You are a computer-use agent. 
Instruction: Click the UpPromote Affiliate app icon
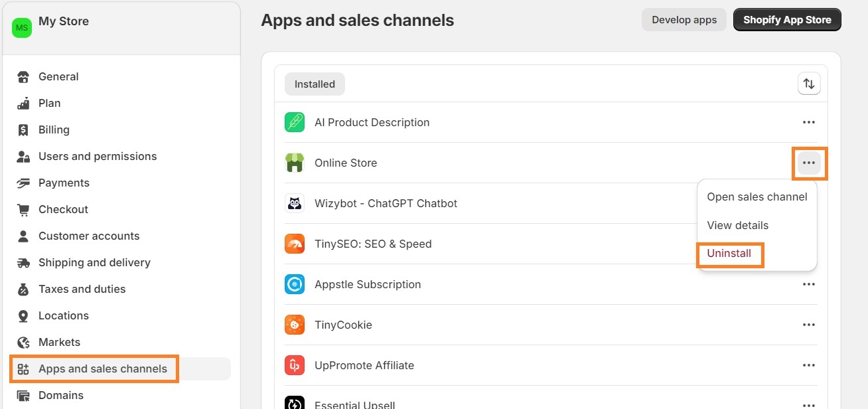[294, 365]
